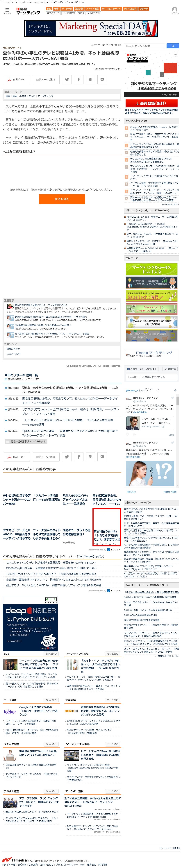Click Hatena B! icon below the series list

point(90,457)
